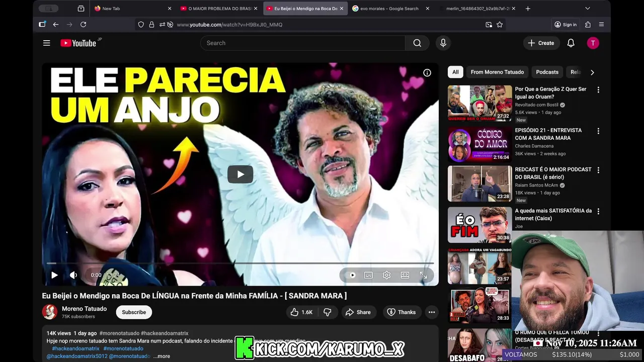Open #morenotatuado hashtag link next to views
The width and height of the screenshot is (644, 362).
tap(119, 333)
